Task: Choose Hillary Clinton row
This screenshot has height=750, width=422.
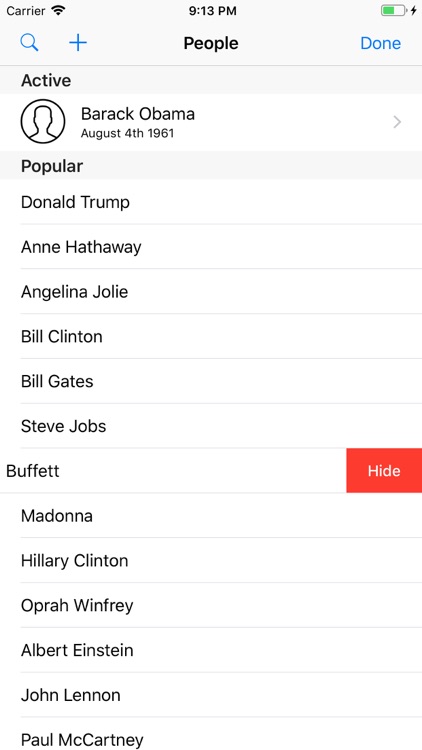Action: [x=211, y=561]
